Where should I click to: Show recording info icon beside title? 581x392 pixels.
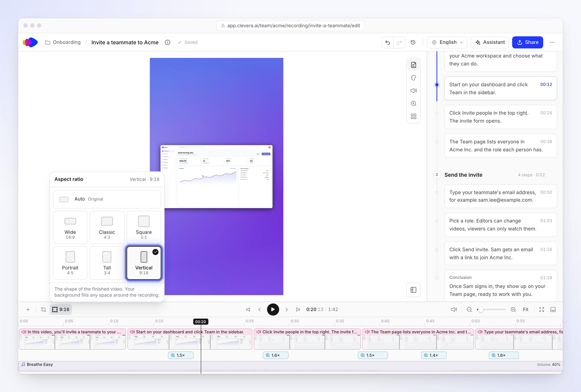[167, 42]
